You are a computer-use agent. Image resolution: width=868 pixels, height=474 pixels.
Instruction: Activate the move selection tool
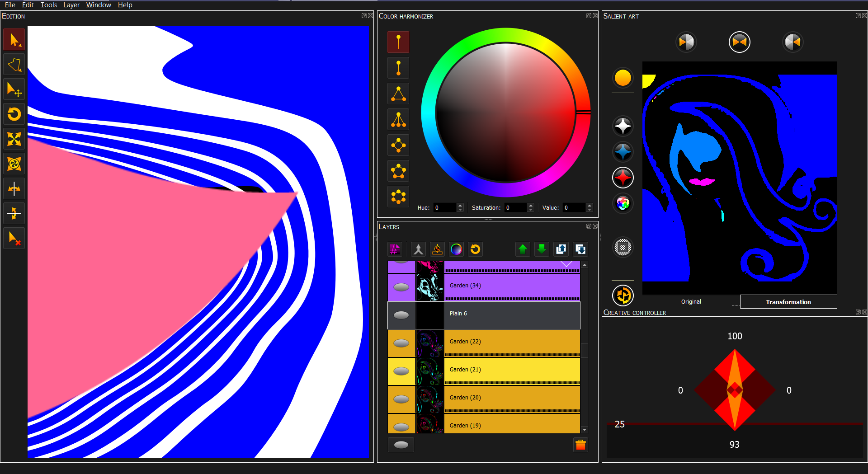(x=14, y=89)
